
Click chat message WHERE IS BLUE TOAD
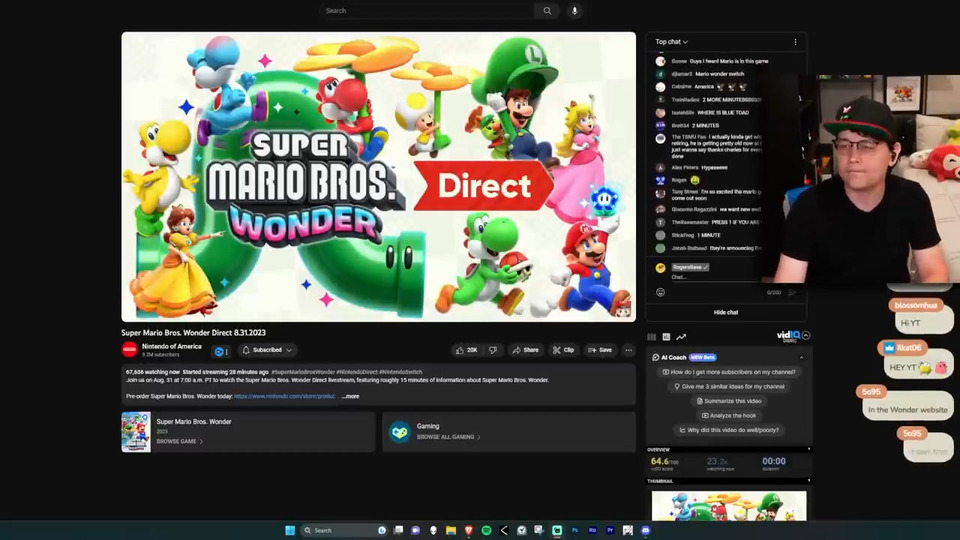coord(723,113)
